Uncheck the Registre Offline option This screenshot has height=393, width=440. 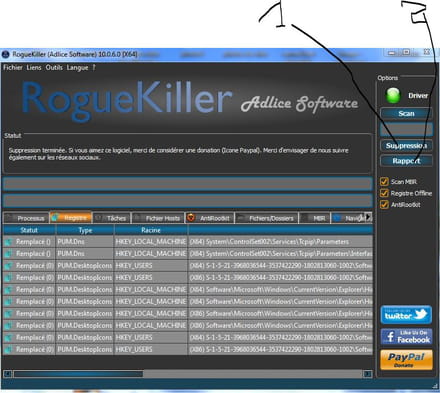coord(384,193)
